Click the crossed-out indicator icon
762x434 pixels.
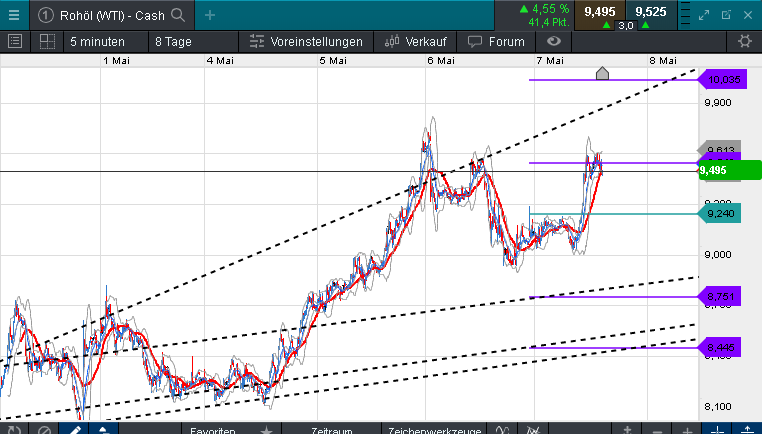tap(533, 430)
